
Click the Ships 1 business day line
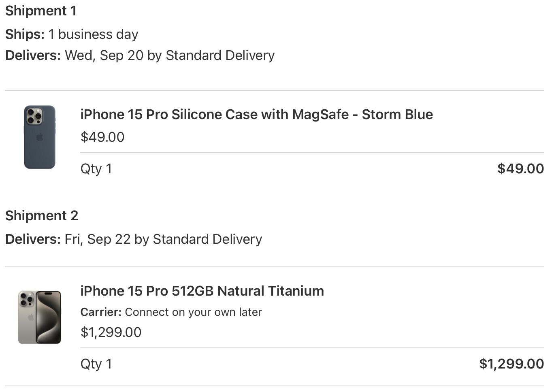click(72, 34)
